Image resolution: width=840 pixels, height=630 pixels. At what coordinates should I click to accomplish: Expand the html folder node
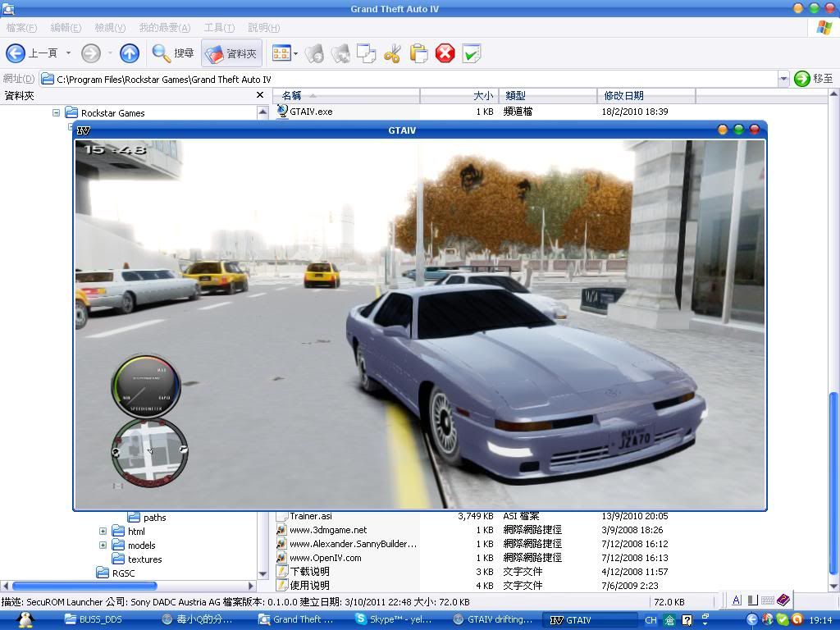coord(103,532)
